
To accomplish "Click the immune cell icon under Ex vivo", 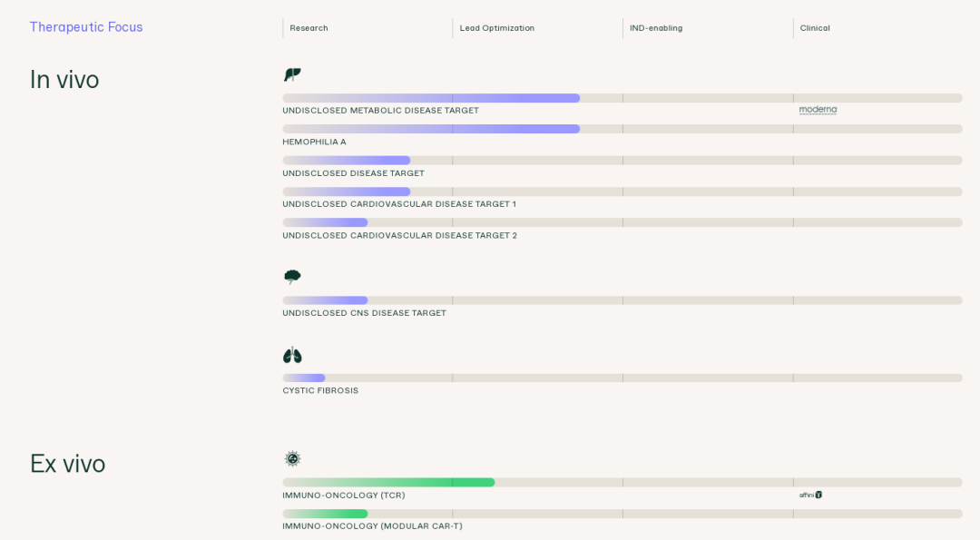I will (292, 459).
